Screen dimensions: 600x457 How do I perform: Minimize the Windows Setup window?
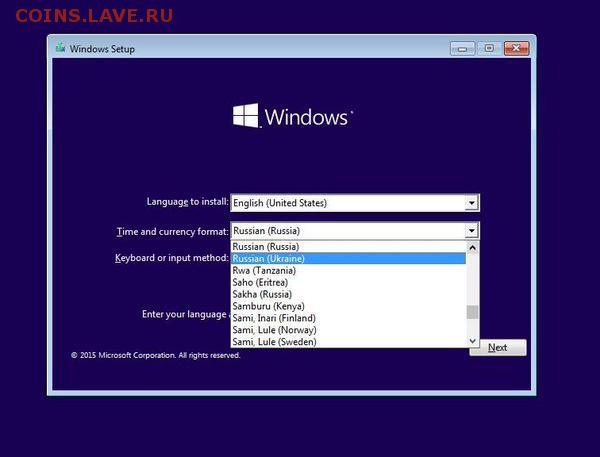[x=462, y=49]
